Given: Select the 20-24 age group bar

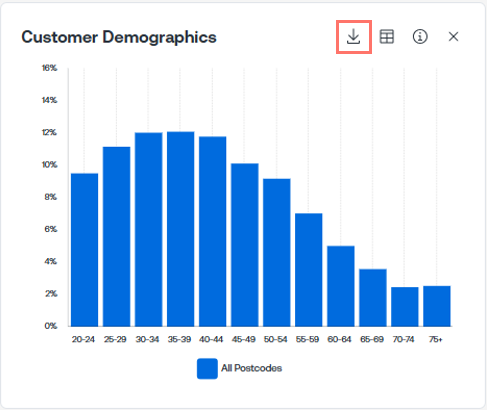Looking at the screenshot, I should (x=85, y=250).
